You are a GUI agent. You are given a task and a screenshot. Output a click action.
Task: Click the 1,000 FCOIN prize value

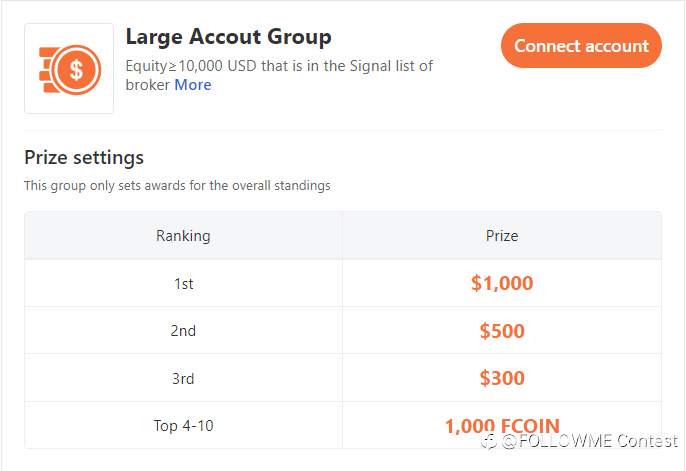coord(502,426)
